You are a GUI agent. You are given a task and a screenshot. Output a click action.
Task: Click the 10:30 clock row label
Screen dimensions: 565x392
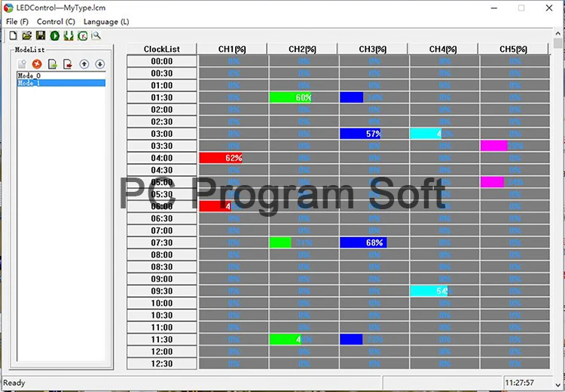coord(162,315)
